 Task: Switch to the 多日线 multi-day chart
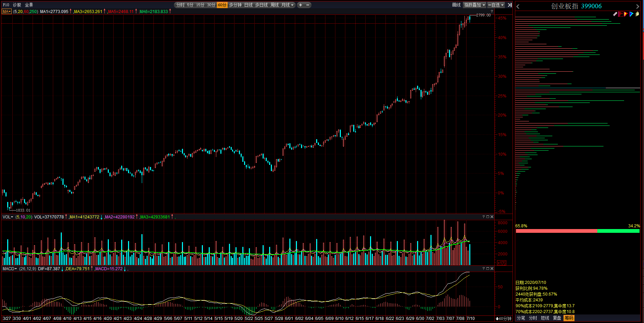click(x=261, y=5)
